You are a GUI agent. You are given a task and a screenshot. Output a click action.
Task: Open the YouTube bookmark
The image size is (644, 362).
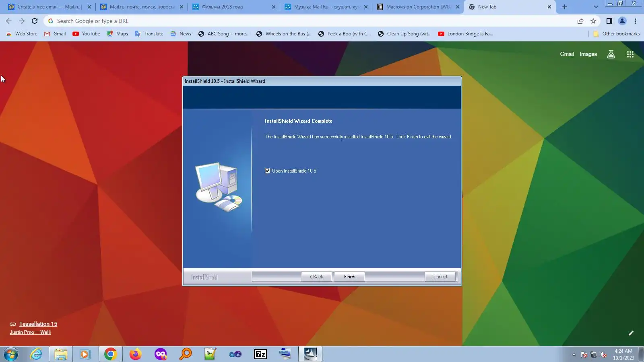(x=87, y=34)
